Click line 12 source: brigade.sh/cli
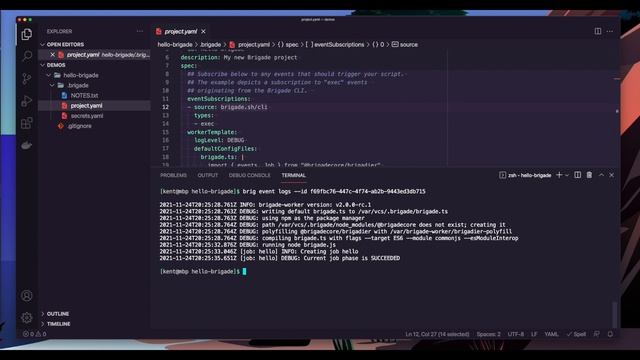 [227, 107]
